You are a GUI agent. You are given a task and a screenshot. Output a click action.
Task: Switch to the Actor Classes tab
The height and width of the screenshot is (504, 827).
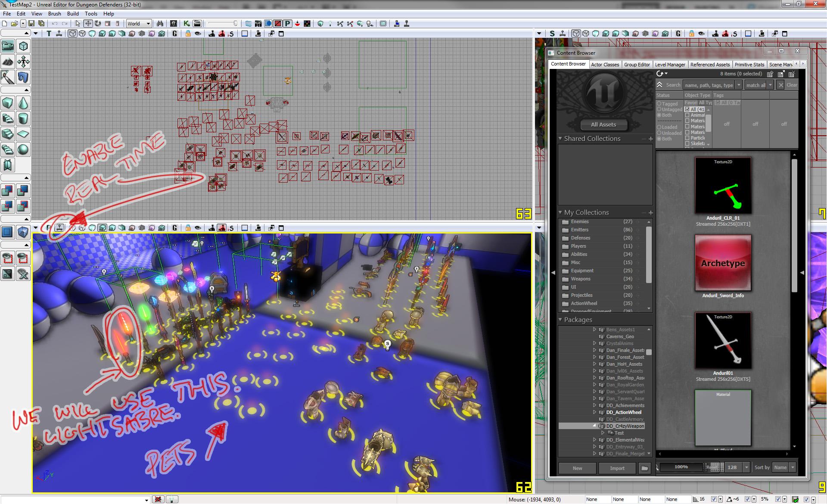pyautogui.click(x=605, y=65)
